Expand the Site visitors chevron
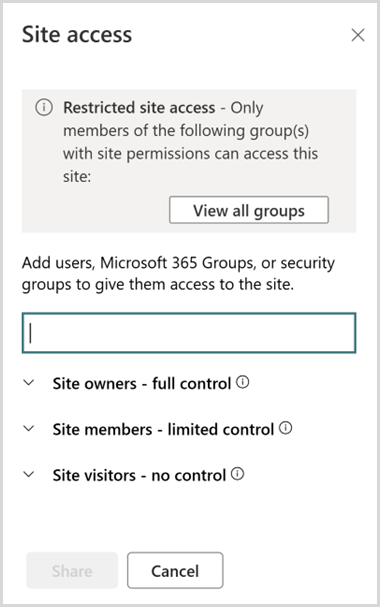 [x=29, y=474]
